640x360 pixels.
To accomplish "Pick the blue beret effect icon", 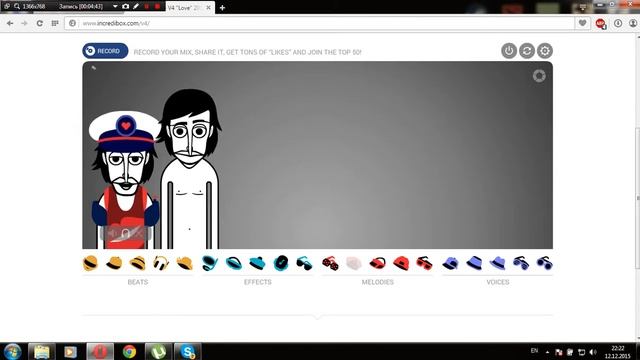I will click(257, 263).
